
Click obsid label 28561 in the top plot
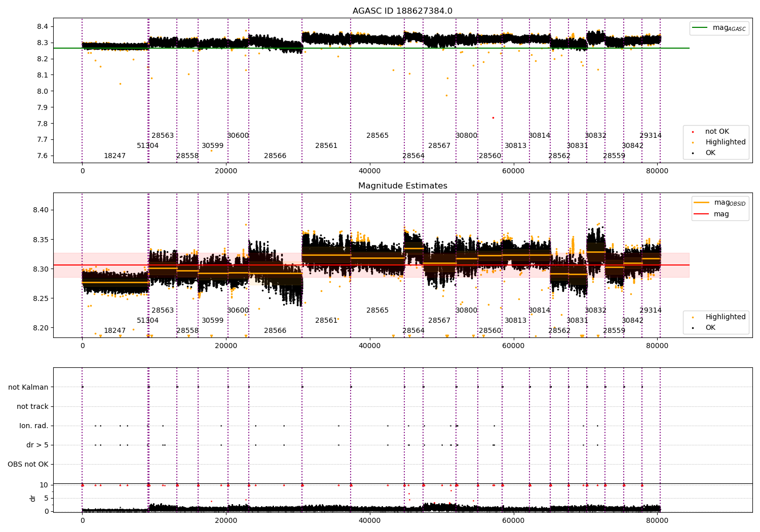pyautogui.click(x=326, y=146)
